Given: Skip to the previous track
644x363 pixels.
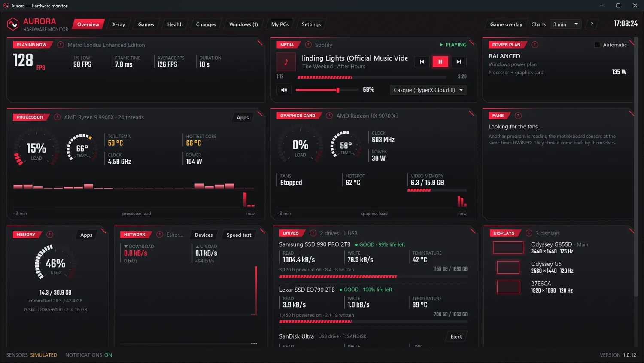Looking at the screenshot, I should coord(422,61).
